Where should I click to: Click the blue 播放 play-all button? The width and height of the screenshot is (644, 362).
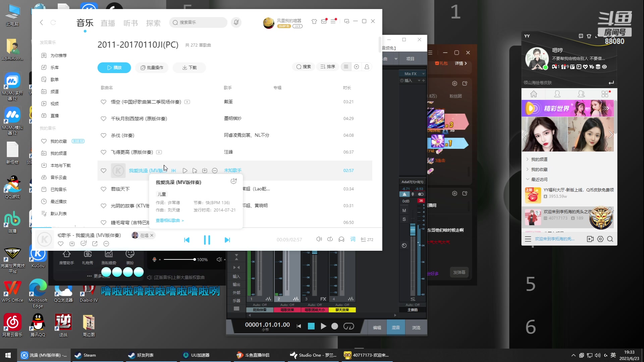click(x=114, y=67)
